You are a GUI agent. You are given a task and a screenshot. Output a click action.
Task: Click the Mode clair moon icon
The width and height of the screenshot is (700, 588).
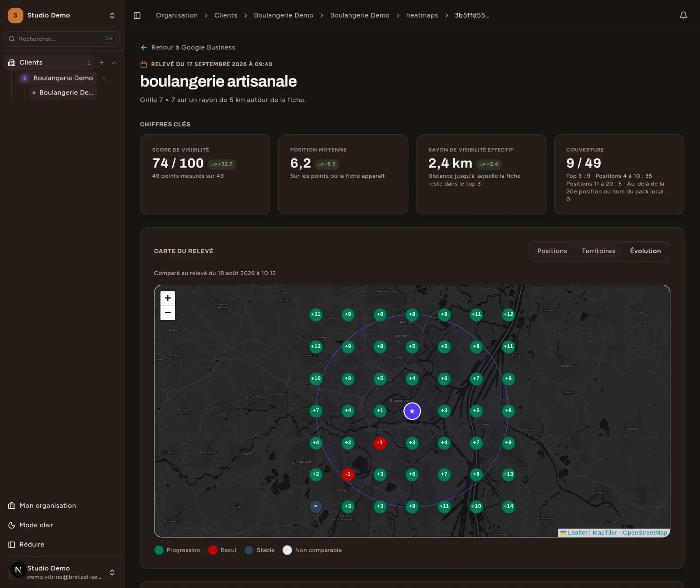tap(12, 525)
